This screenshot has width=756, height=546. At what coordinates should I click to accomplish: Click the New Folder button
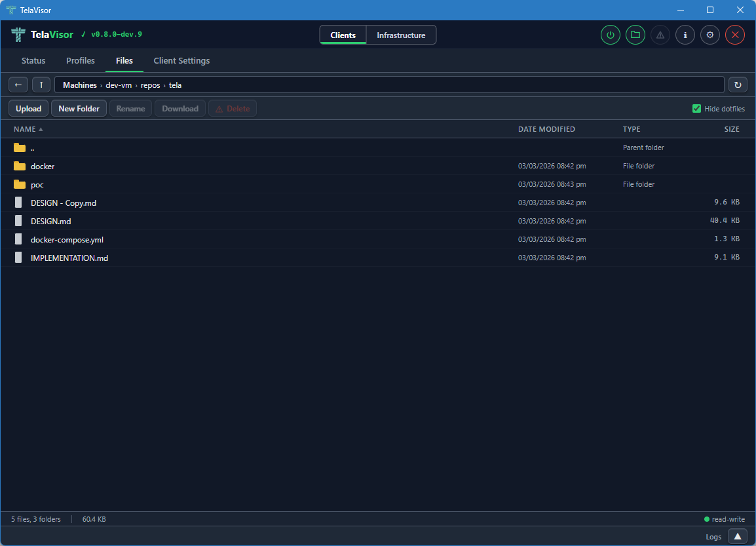(x=79, y=109)
